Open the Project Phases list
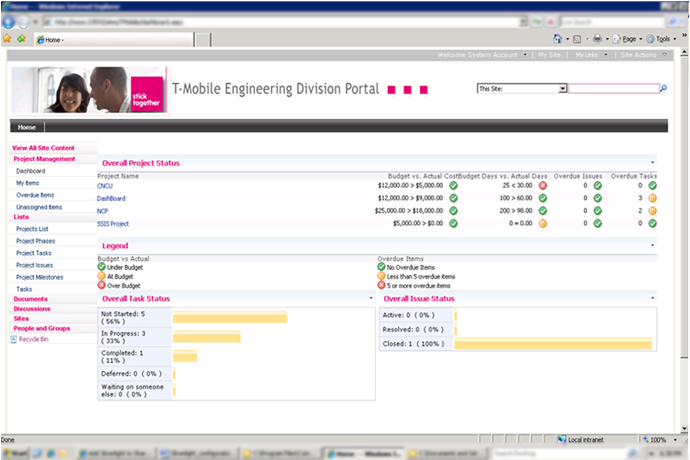Screen dimensions: 690x460 click(x=35, y=241)
